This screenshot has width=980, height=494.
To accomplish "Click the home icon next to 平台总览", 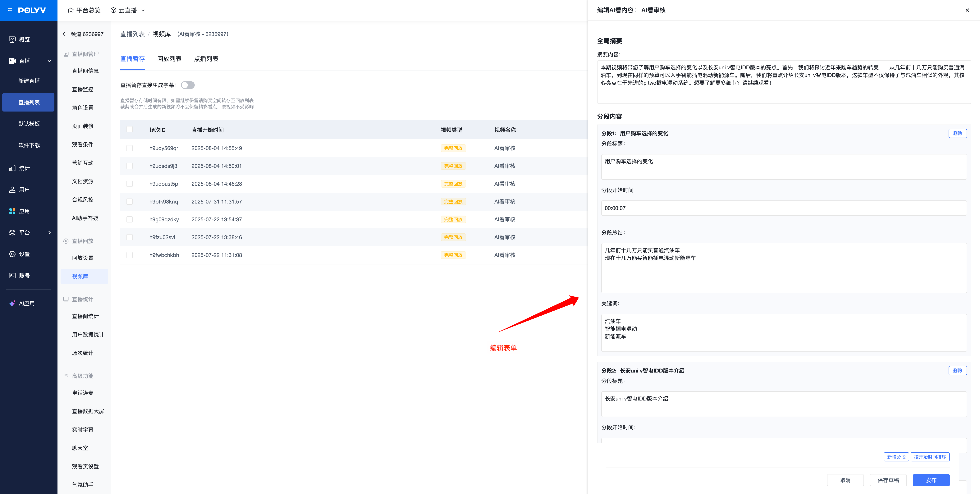I will tap(71, 10).
